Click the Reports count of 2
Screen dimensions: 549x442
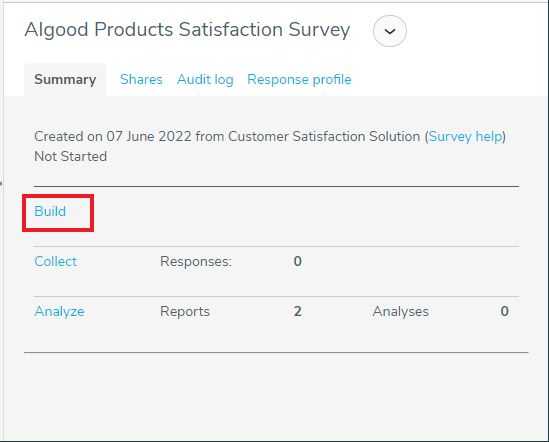pos(298,311)
